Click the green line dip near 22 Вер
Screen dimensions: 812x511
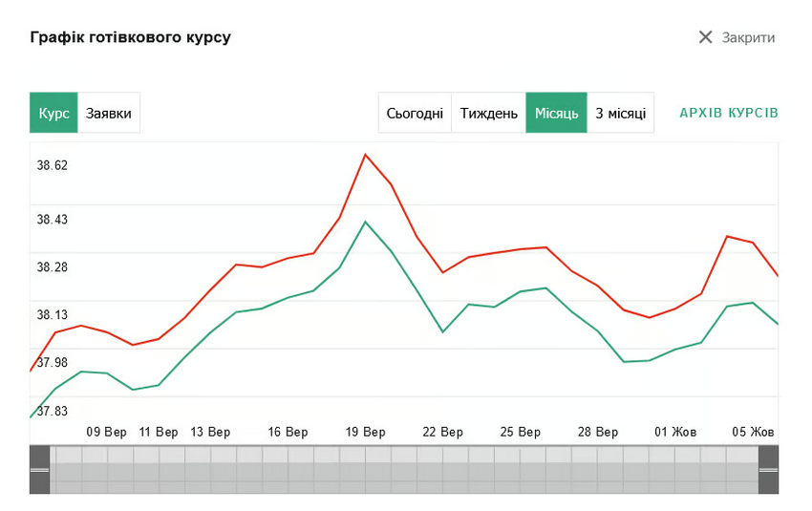coord(442,331)
